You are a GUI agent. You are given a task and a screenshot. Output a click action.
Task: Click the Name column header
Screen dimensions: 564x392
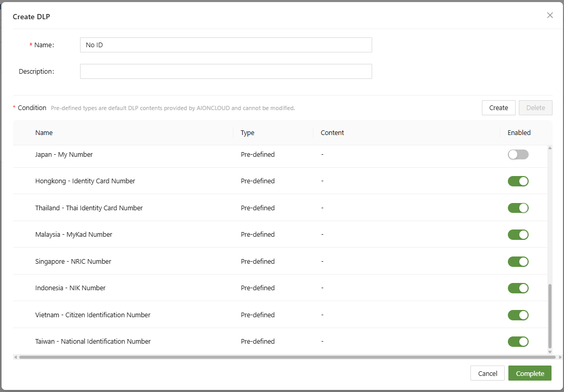coord(44,133)
